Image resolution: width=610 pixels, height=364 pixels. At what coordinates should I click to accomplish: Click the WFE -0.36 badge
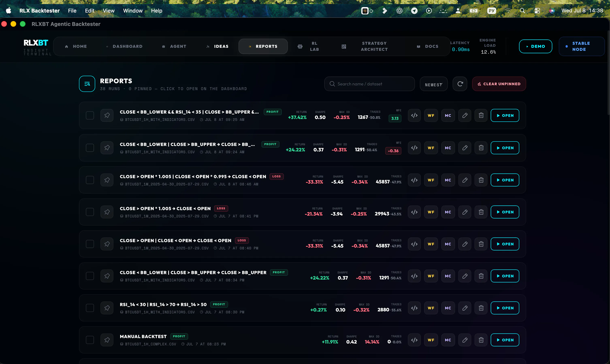point(393,151)
